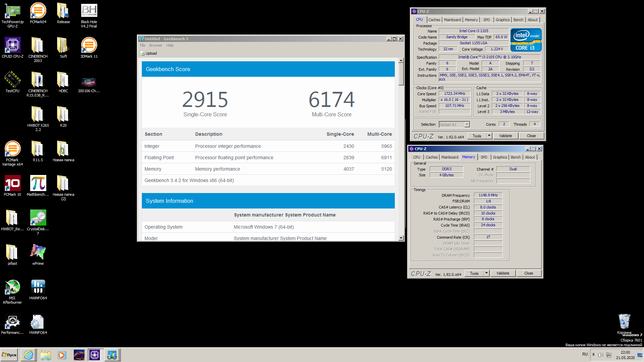
Task: Open MSI Afterburner shortcut
Action: pyautogui.click(x=12, y=291)
